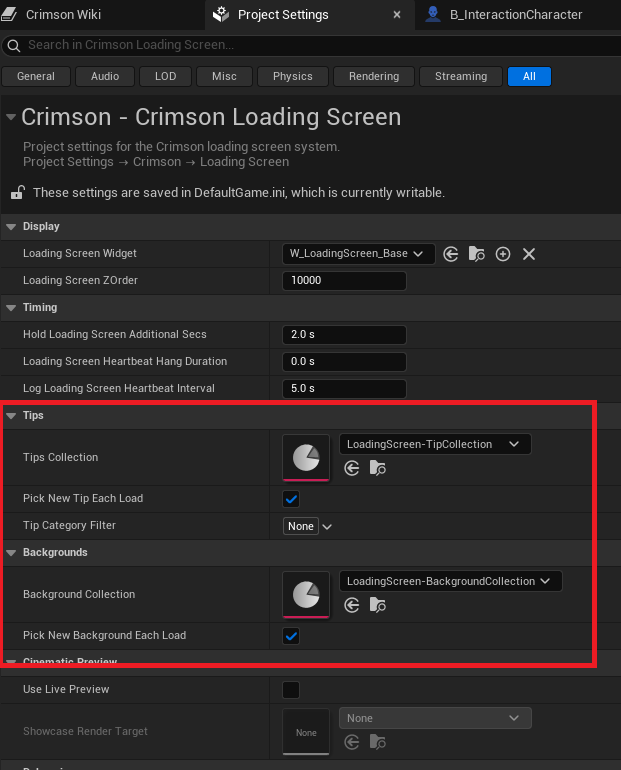Collapse the Crimson Loading Screen header
621x770 pixels.
11,117
